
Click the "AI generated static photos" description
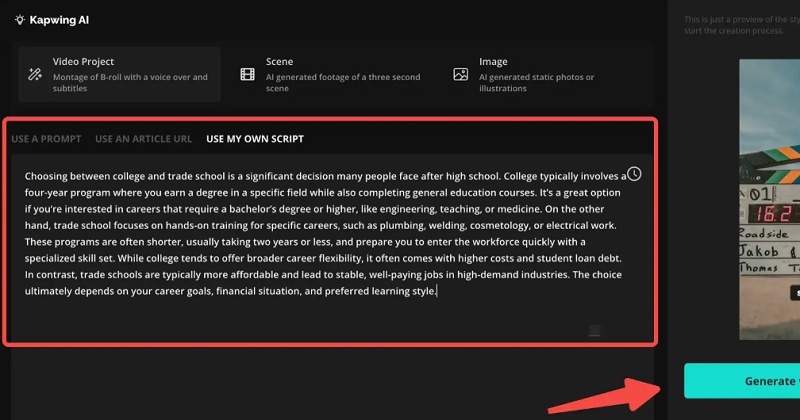536,82
